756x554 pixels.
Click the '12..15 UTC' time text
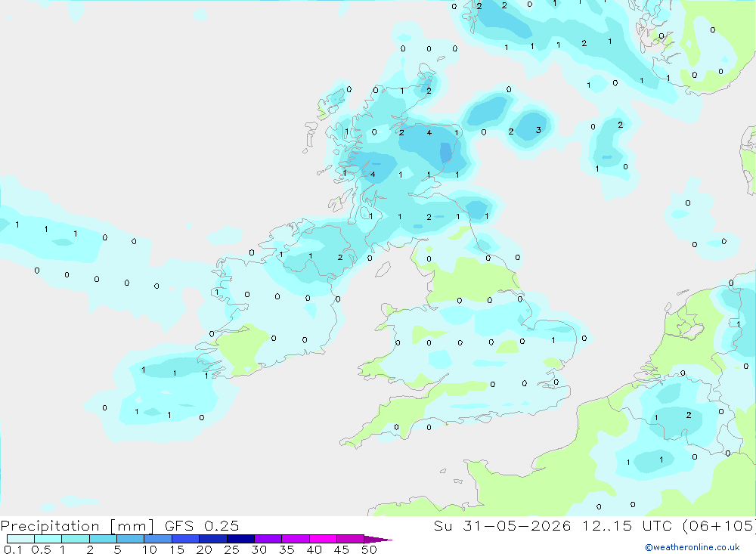click(627, 525)
